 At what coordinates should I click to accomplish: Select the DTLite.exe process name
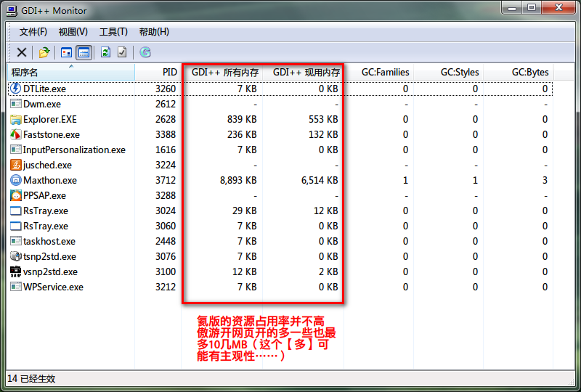[44, 89]
